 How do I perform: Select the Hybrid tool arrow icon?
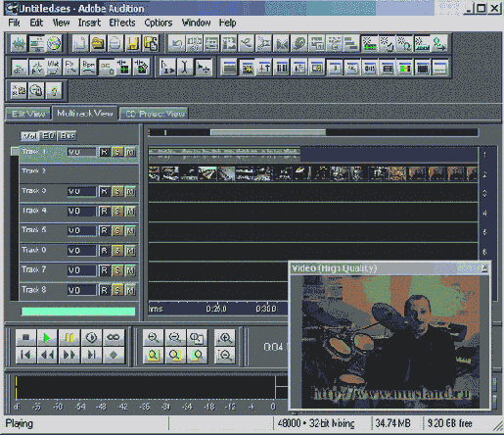coord(167,68)
